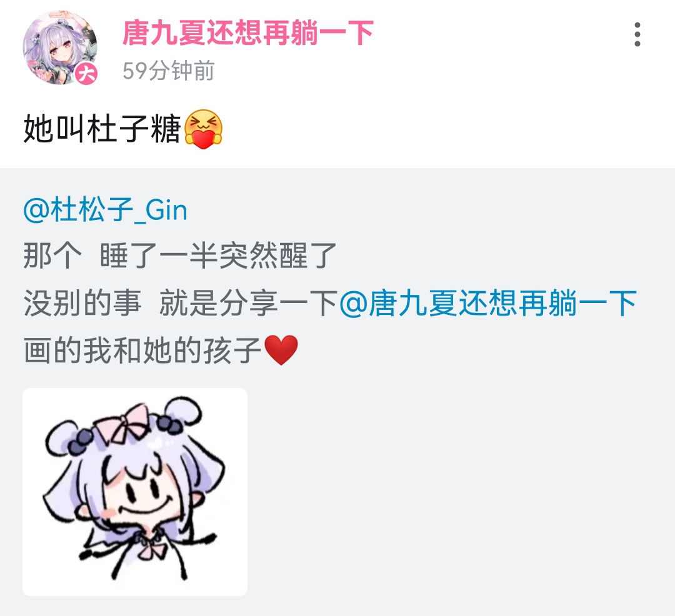Screen dimensions: 675x616
Task: Open the poster's anime avatar picture
Action: (x=60, y=47)
